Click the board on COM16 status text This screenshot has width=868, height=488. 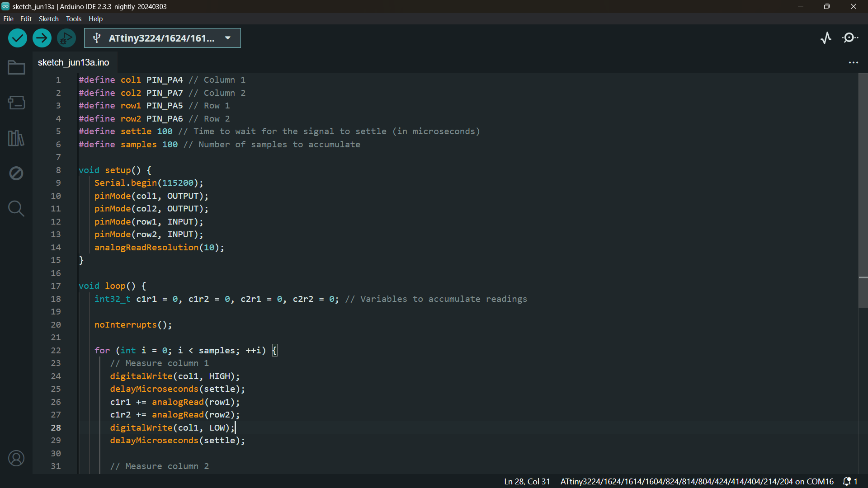coord(697,482)
